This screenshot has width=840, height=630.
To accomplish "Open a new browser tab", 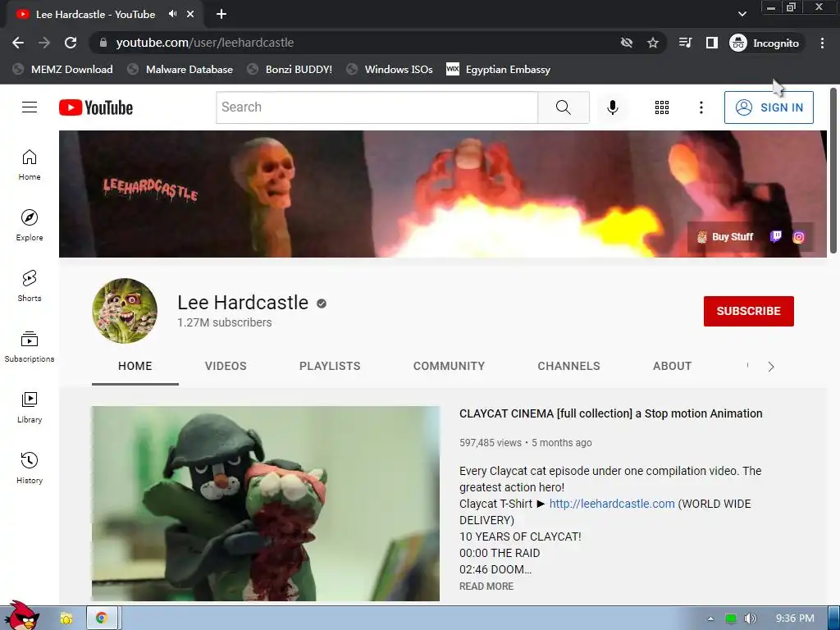I will click(x=221, y=14).
